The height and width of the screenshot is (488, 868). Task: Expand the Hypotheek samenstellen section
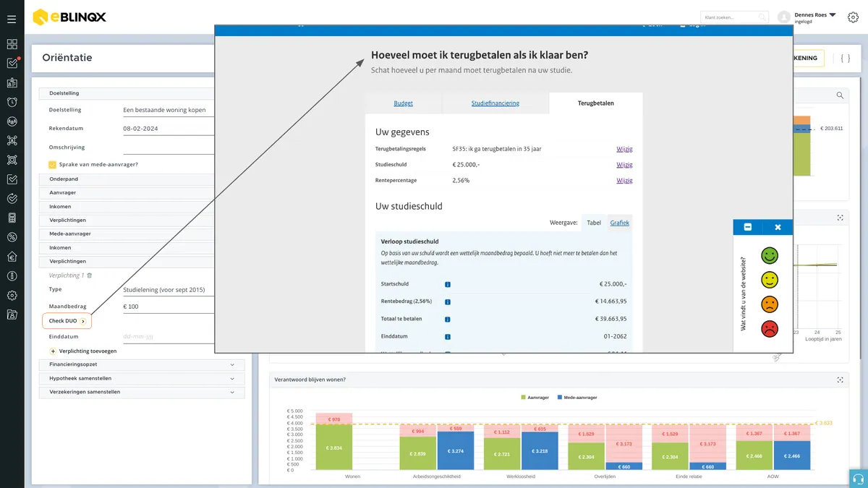(142, 378)
